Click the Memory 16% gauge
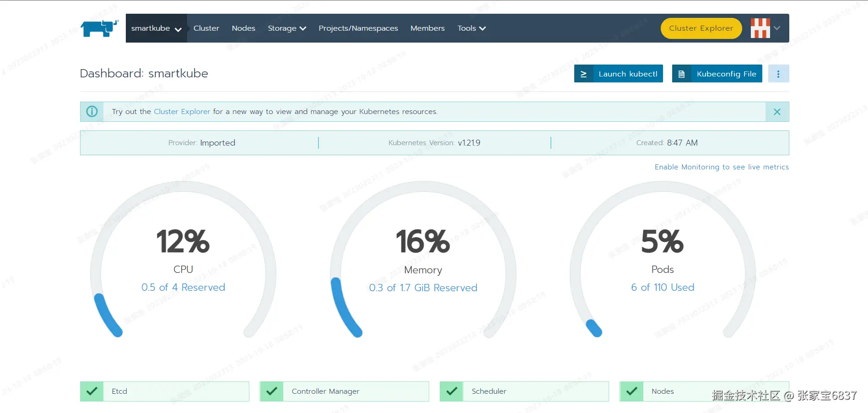 (x=423, y=259)
